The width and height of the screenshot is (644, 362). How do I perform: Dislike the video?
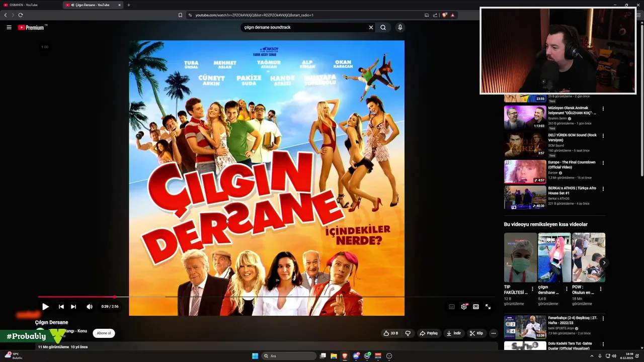(x=408, y=333)
